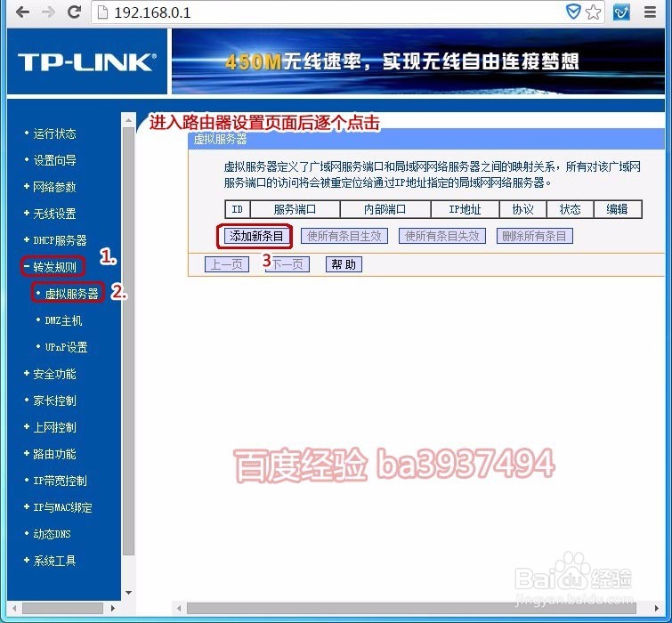This screenshot has width=672, height=623.
Task: Click sidebar scrollbar up arrow
Action: [128, 120]
